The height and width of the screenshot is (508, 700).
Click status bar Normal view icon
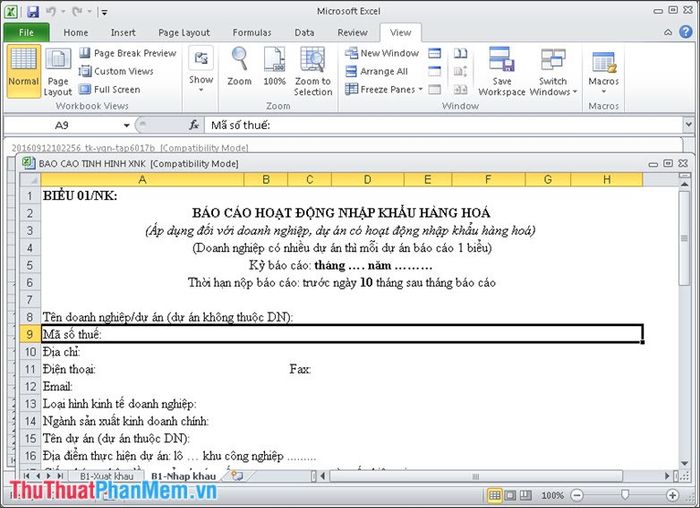[494, 495]
